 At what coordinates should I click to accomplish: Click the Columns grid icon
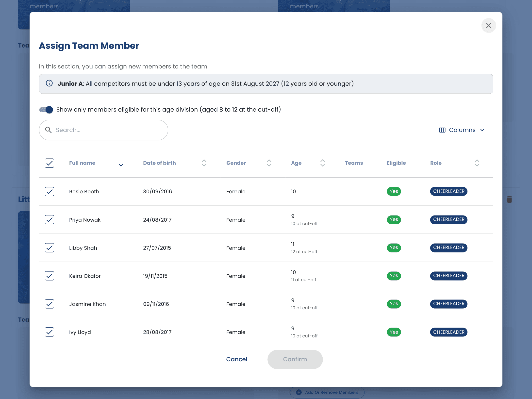tap(442, 130)
